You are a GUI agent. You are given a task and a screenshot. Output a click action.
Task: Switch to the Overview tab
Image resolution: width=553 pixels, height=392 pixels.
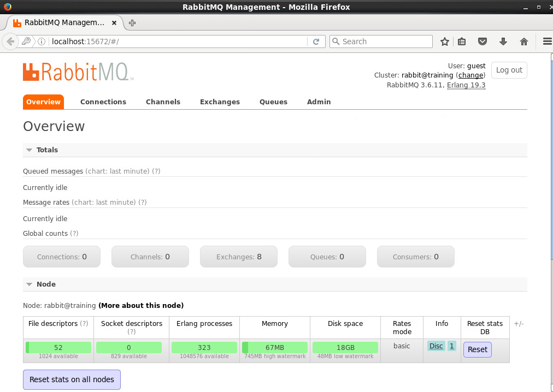tap(43, 102)
